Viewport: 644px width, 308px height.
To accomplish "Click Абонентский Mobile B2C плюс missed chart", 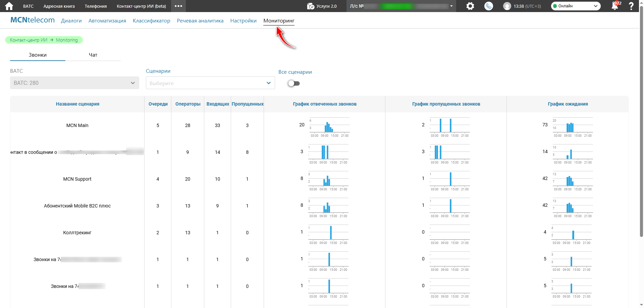I will (x=450, y=207).
